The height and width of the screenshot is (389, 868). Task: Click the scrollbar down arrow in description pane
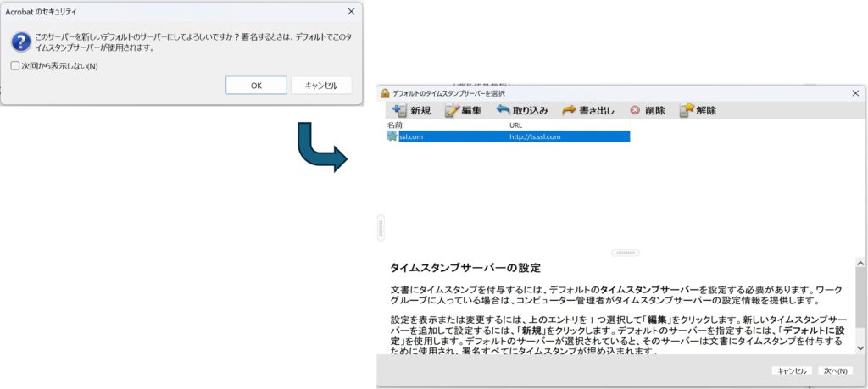860,347
